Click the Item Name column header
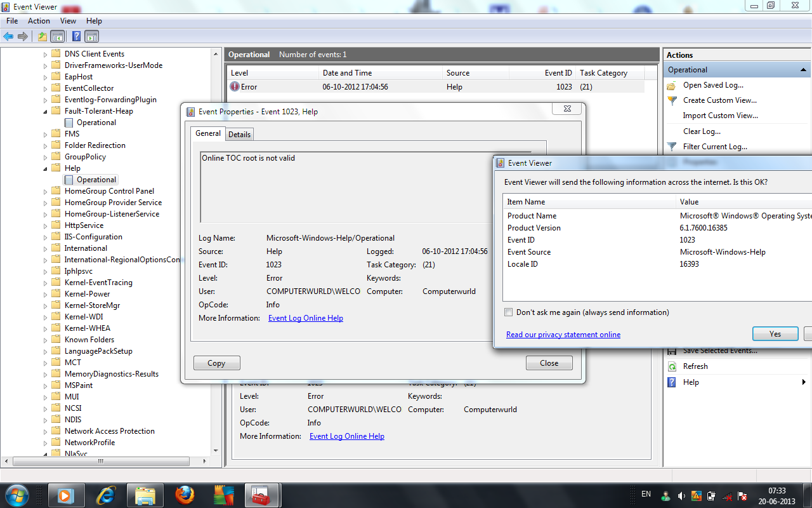Viewport: 812px width, 508px height. (x=589, y=202)
